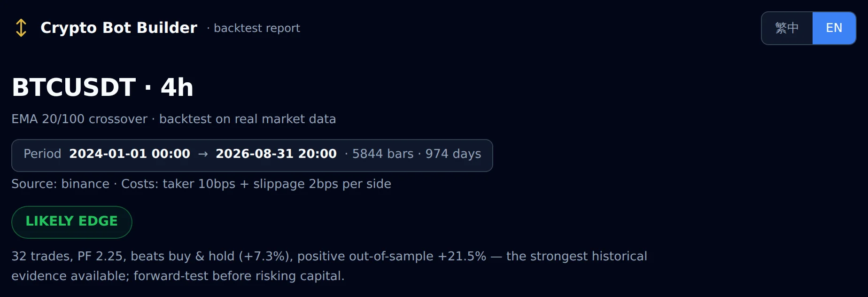Click the taker 10bps costs text
The width and height of the screenshot is (868, 297).
pos(199,184)
